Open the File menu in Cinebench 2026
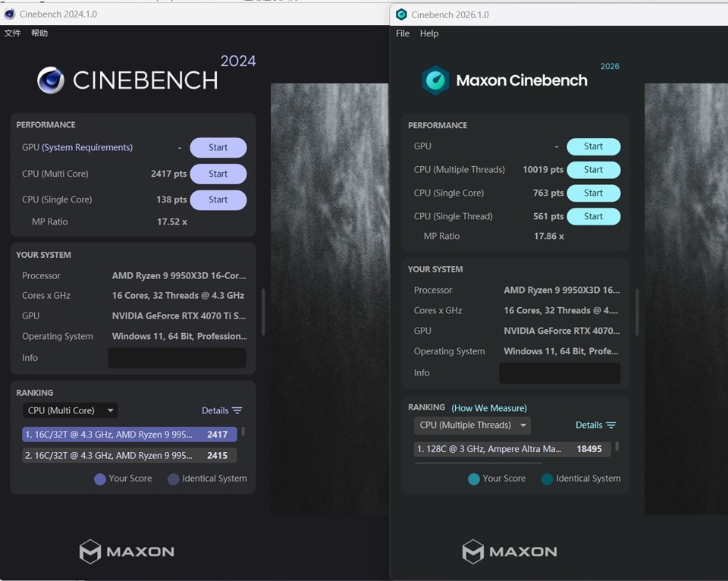Screen dimensions: 728x581 [x=403, y=33]
